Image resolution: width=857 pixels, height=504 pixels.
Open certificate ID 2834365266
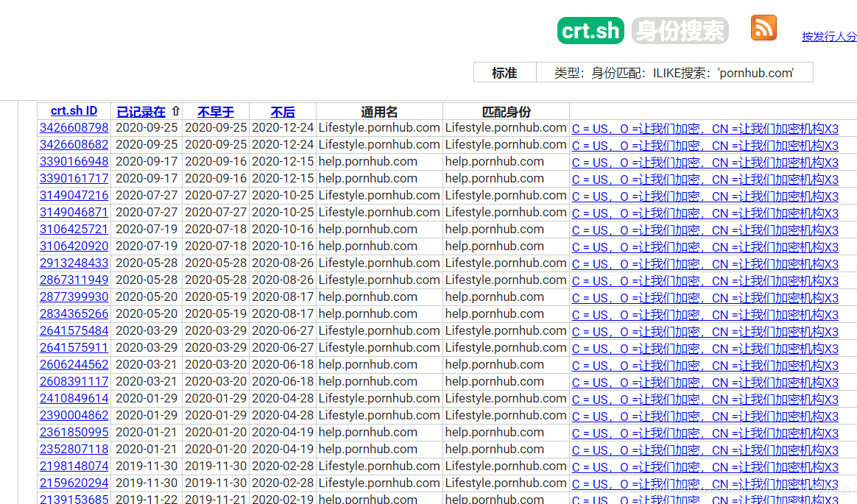(x=74, y=314)
